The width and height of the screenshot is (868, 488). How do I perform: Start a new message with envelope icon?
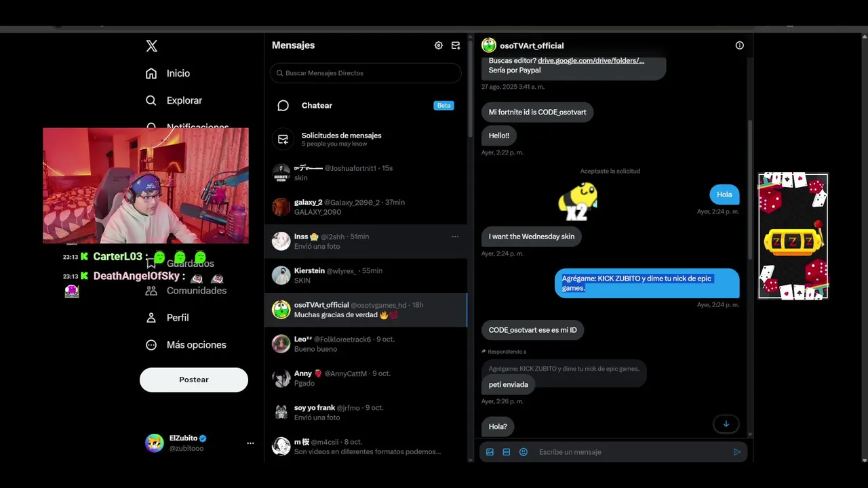point(456,45)
